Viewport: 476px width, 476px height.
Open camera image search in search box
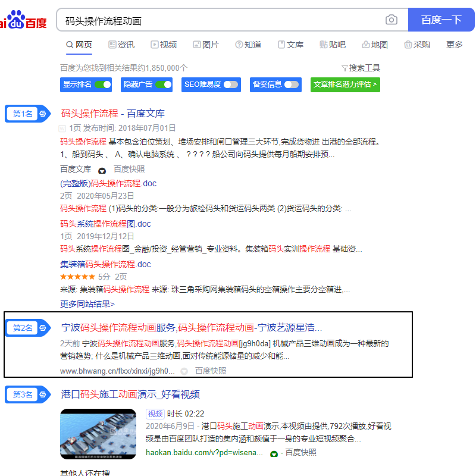click(x=392, y=20)
